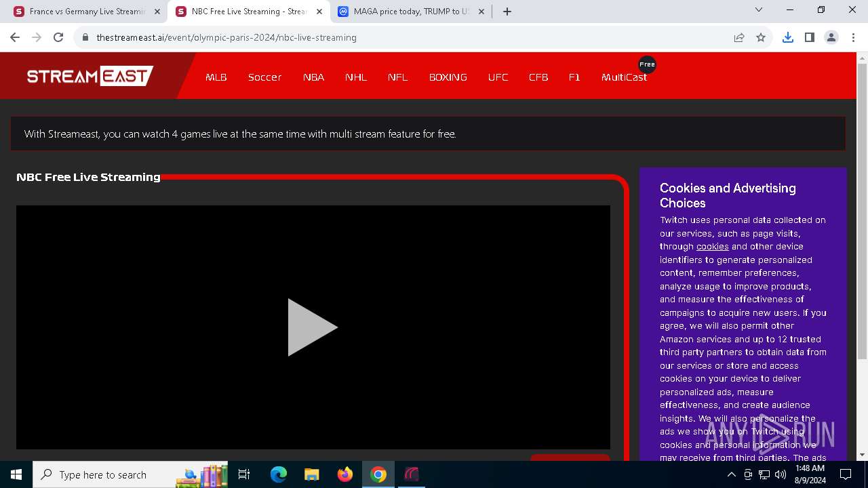This screenshot has width=868, height=488.
Task: Open the NHL menu item
Action: tap(356, 77)
